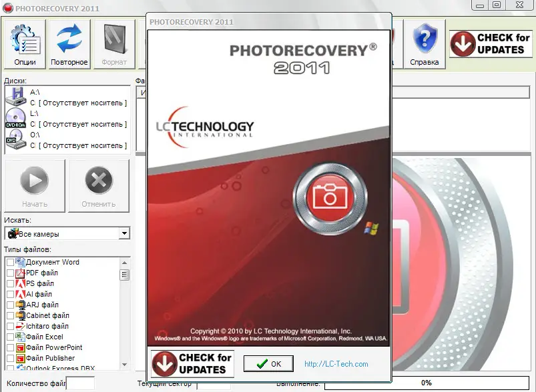Confirm the about dialog with OK

point(268,363)
